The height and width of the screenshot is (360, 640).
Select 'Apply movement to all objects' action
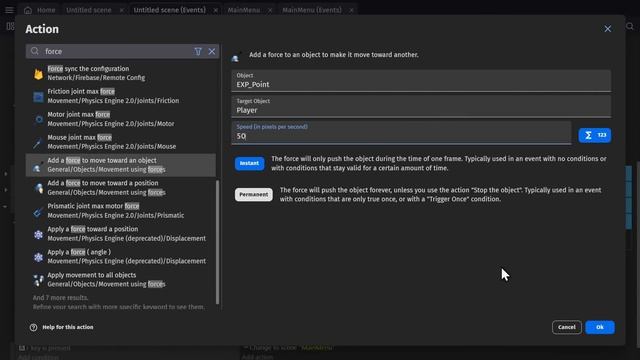tap(120, 280)
